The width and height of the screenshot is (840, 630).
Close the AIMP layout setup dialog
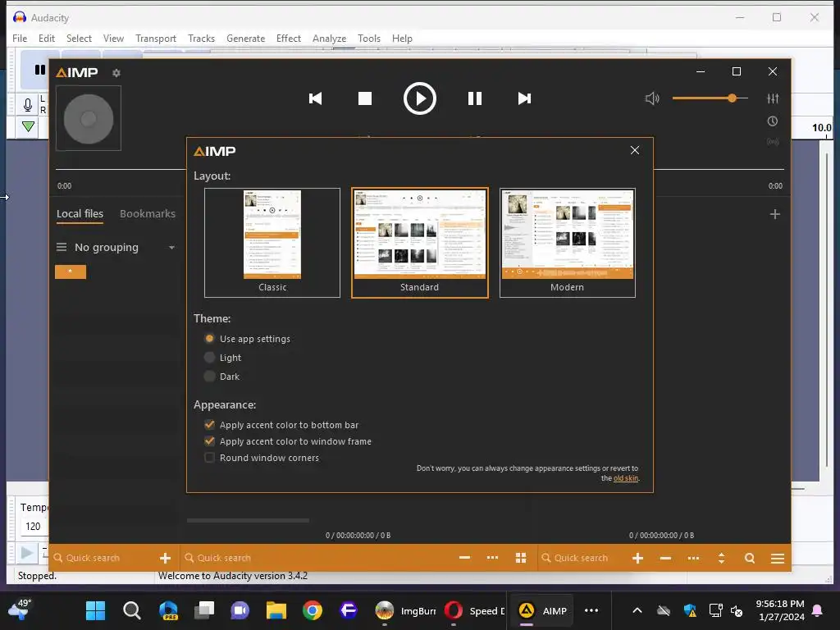click(x=635, y=150)
